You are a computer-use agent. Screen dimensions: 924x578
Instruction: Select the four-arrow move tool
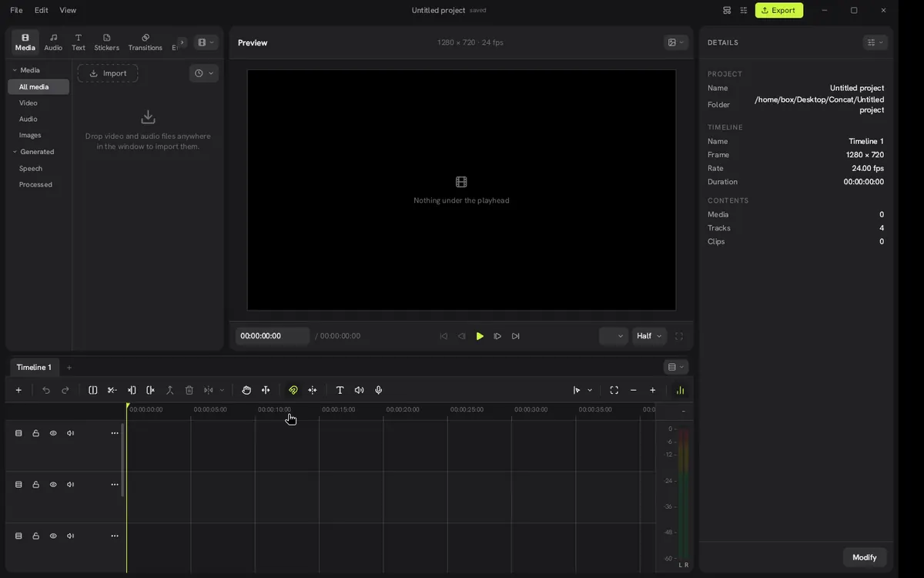[x=266, y=390]
